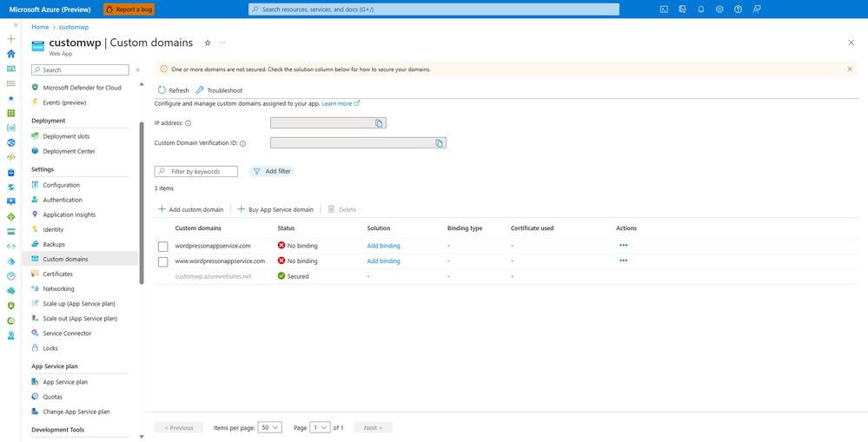Expand the left portal rail
The width and height of the screenshot is (868, 442).
pyautogui.click(x=16, y=25)
